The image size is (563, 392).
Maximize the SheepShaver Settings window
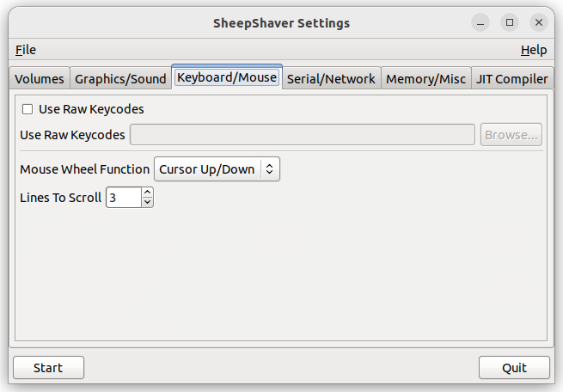click(510, 22)
